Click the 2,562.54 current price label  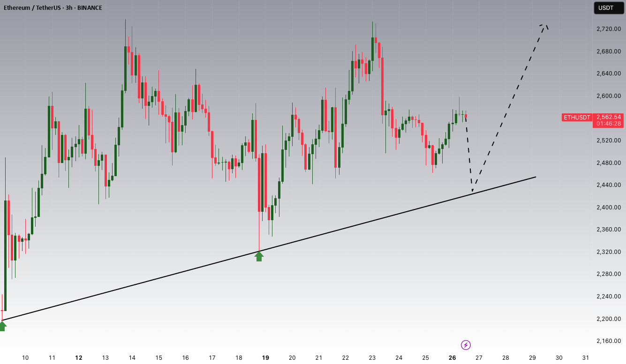click(x=609, y=117)
